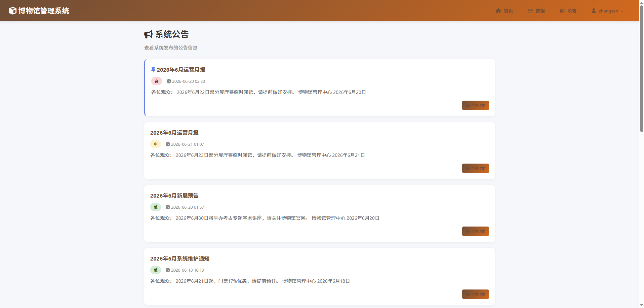Click the 2026年6月系统维护通知 title
The image size is (644, 308).
(180, 259)
